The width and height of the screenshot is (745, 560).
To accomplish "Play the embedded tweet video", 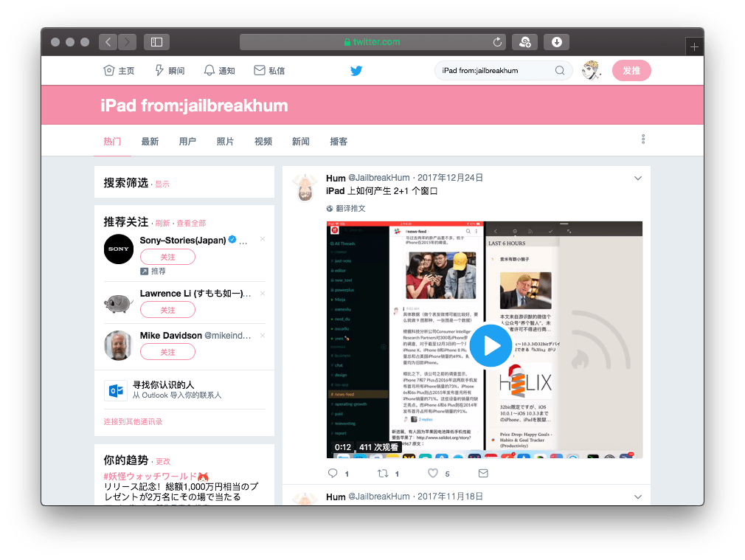I will [x=491, y=345].
